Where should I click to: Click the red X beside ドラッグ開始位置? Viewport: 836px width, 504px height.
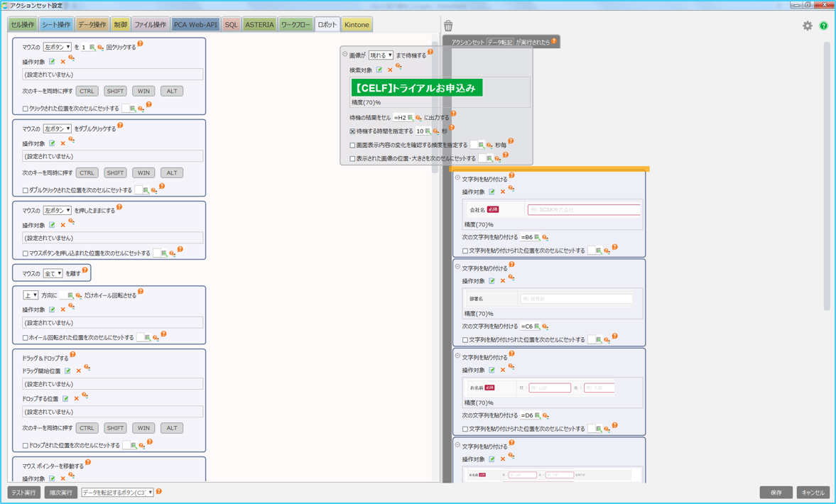[x=79, y=371]
